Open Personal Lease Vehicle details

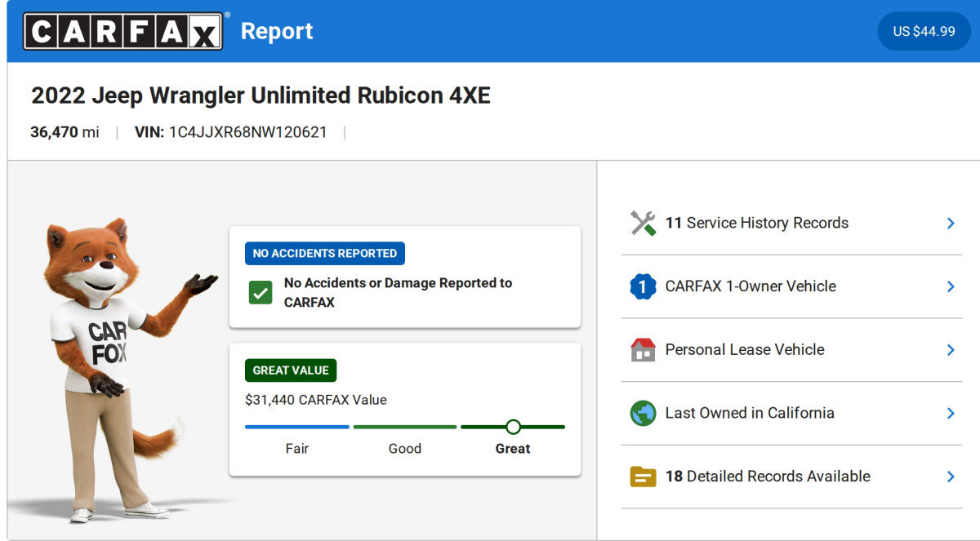point(791,349)
